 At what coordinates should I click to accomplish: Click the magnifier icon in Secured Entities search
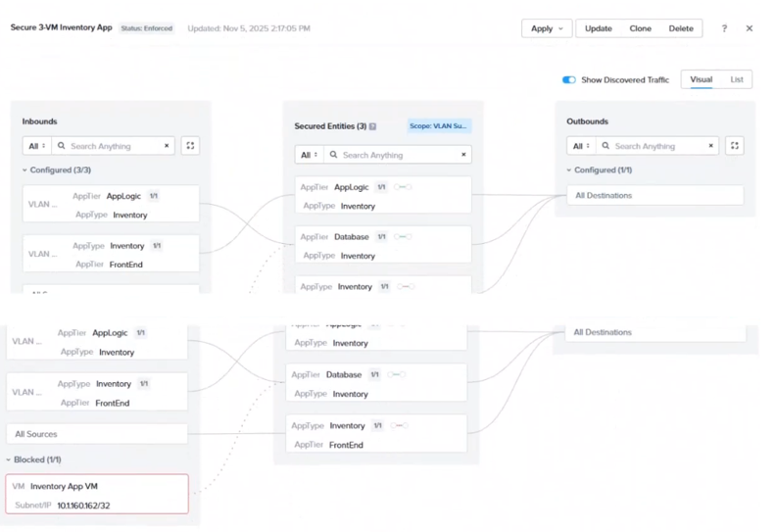pos(333,155)
